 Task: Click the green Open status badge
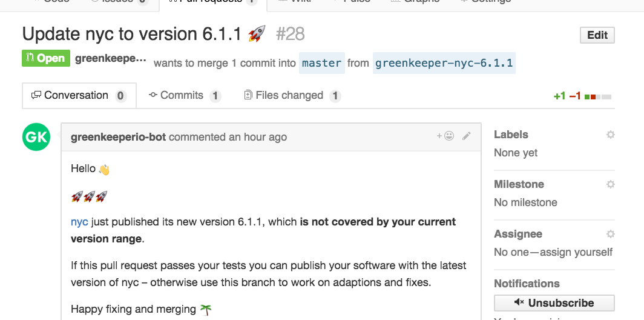pyautogui.click(x=46, y=58)
